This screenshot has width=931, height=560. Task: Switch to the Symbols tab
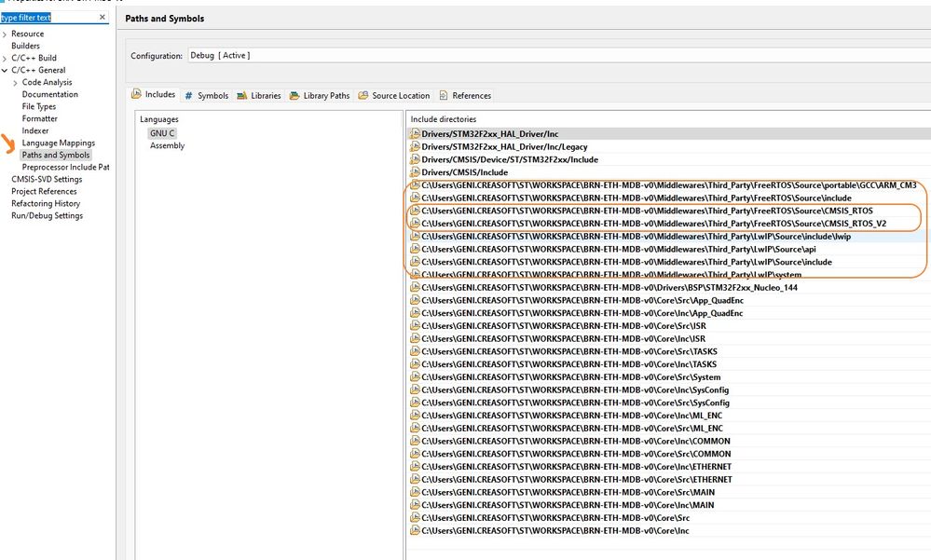coord(207,96)
